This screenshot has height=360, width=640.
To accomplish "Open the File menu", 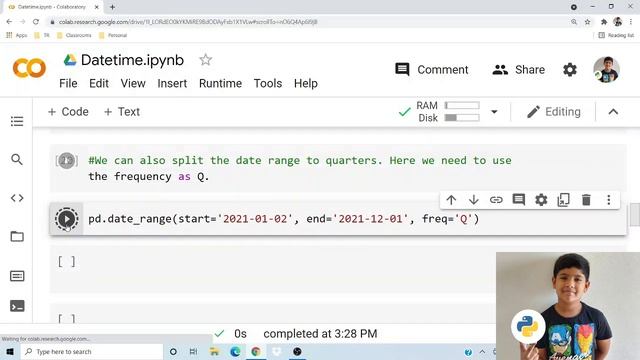I will point(68,83).
